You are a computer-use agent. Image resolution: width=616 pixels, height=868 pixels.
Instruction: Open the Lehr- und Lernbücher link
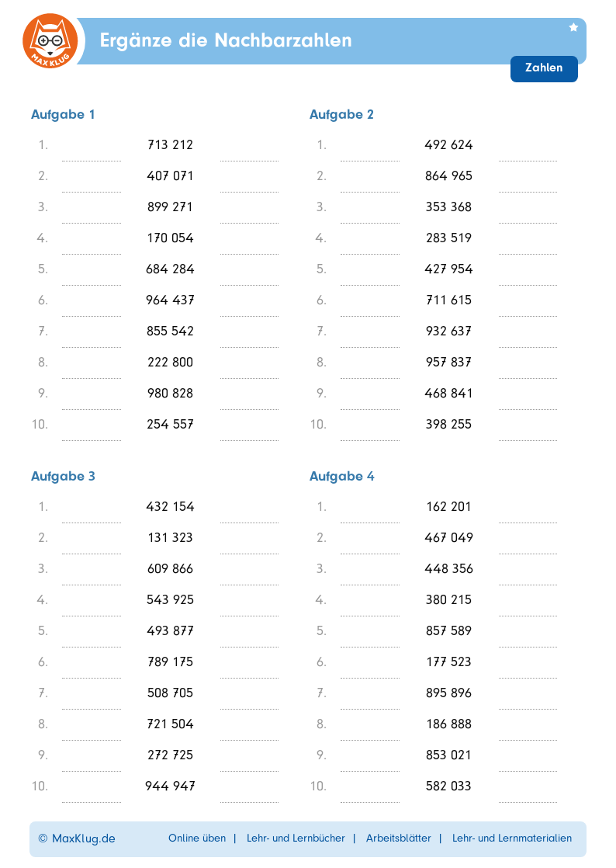click(x=296, y=838)
